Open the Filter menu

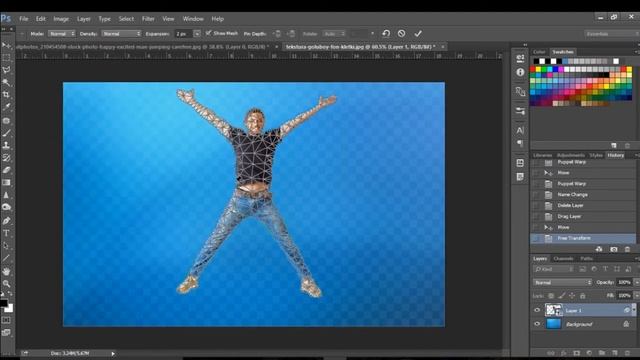click(x=148, y=19)
